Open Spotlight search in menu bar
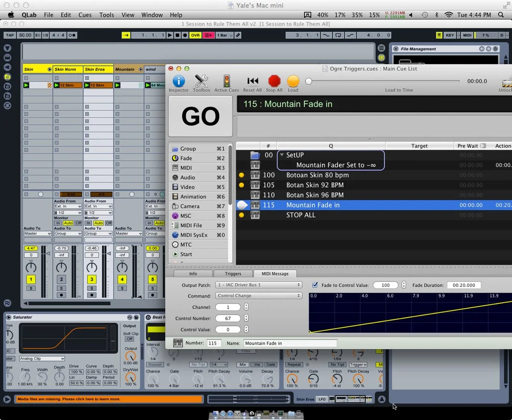The width and height of the screenshot is (512, 420). pos(500,15)
